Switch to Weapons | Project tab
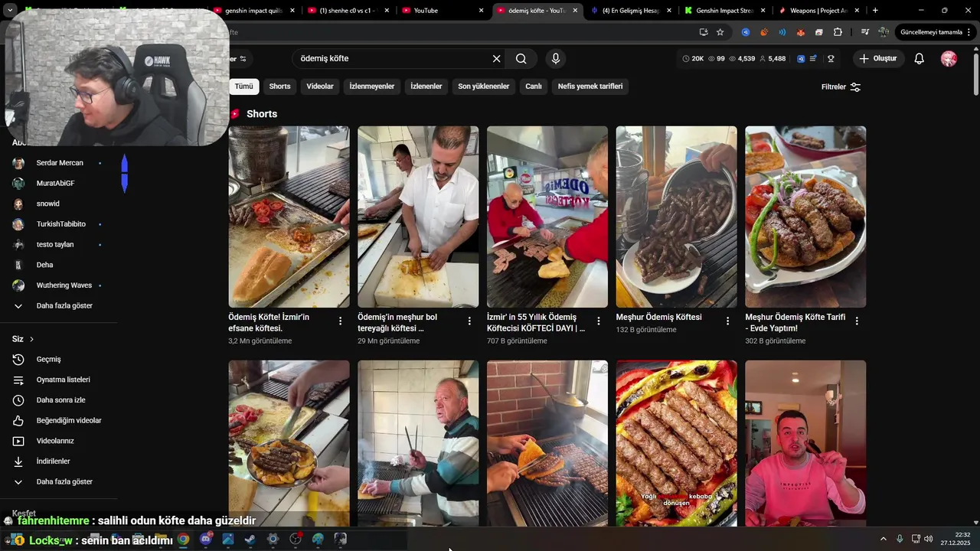 point(819,11)
